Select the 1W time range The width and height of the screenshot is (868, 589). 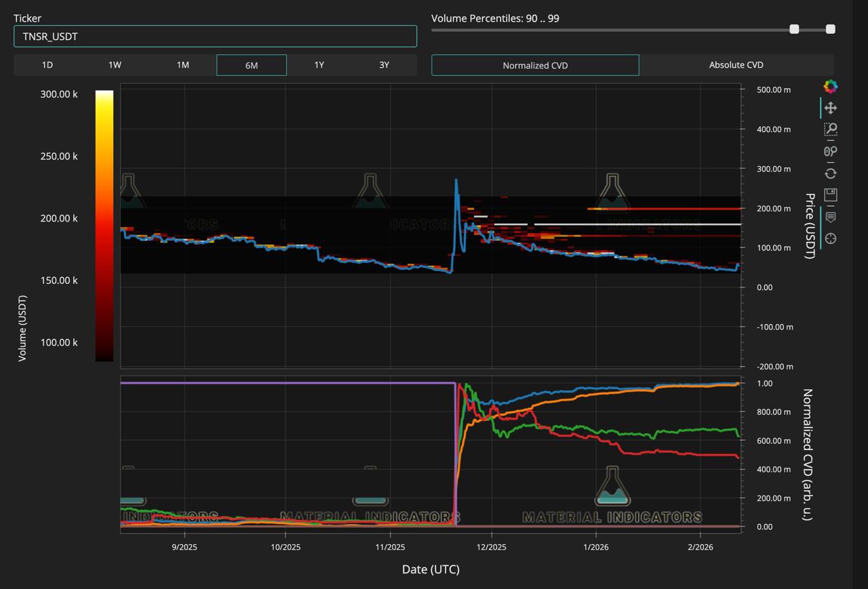tap(115, 65)
